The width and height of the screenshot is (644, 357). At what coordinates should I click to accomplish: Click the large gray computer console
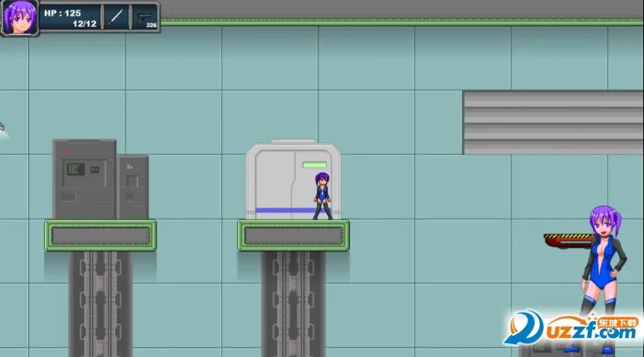[84, 180]
